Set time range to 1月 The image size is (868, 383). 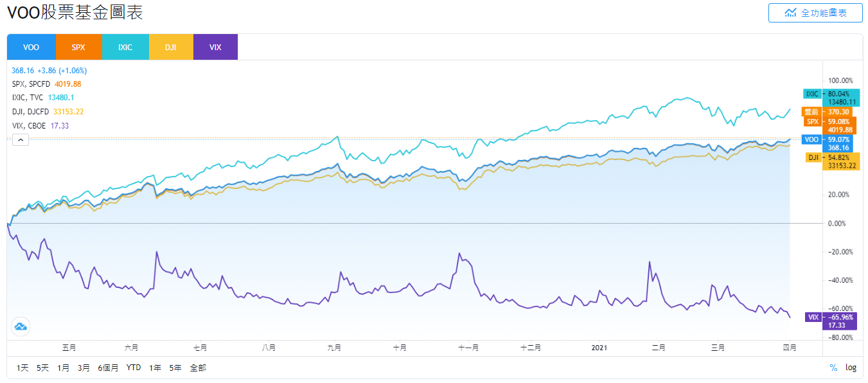click(x=63, y=368)
